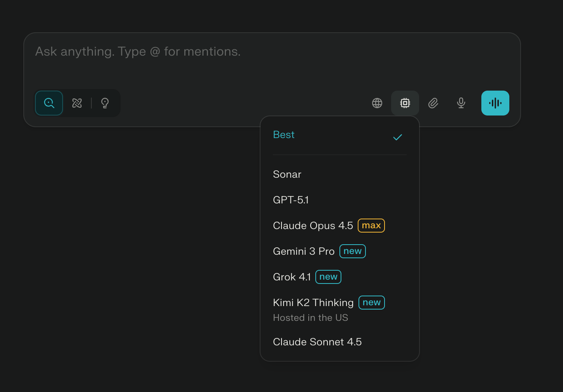Click the 'max' badge beside Claude Opus 4.5
This screenshot has height=392, width=563.
[x=371, y=226]
